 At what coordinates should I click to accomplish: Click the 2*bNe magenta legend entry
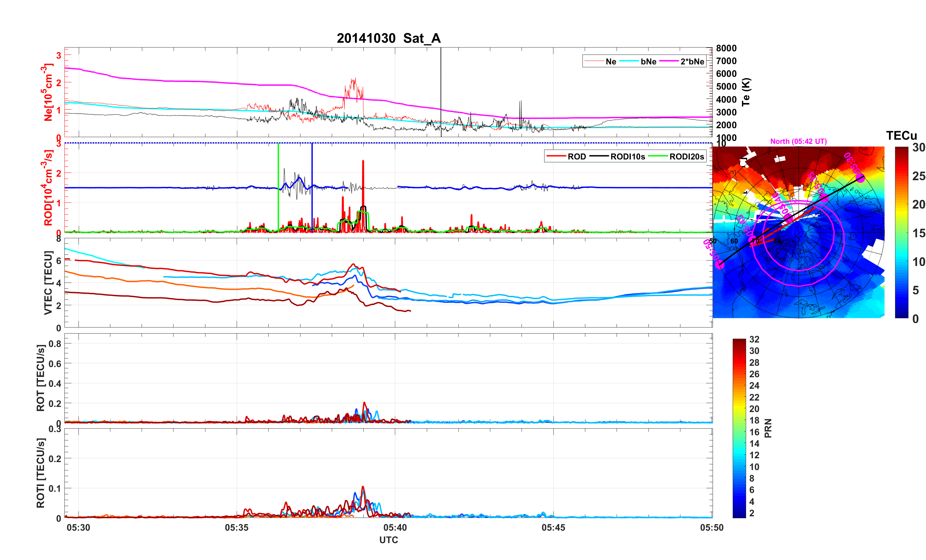click(669, 61)
